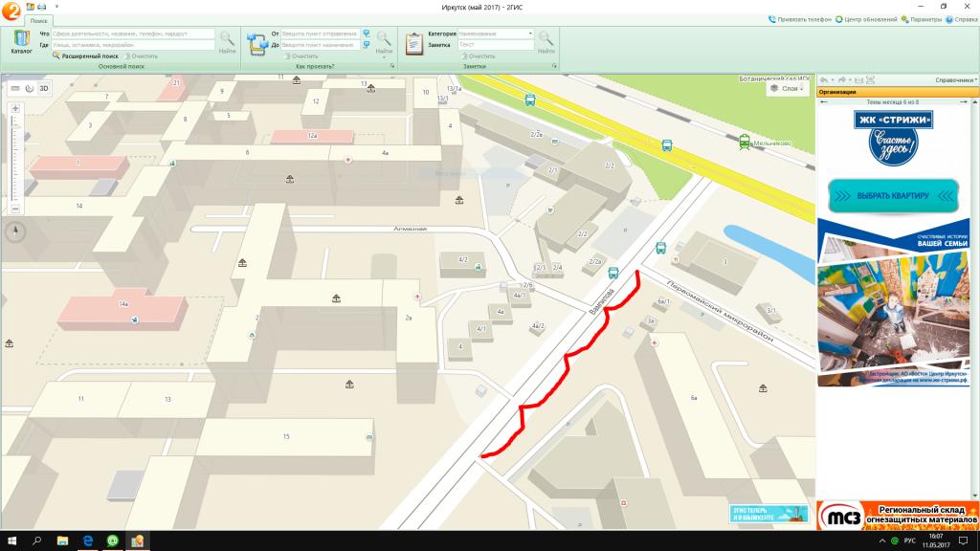Image resolution: width=980 pixels, height=551 pixels.
Task: Click the zoom in plus button
Action: point(15,108)
